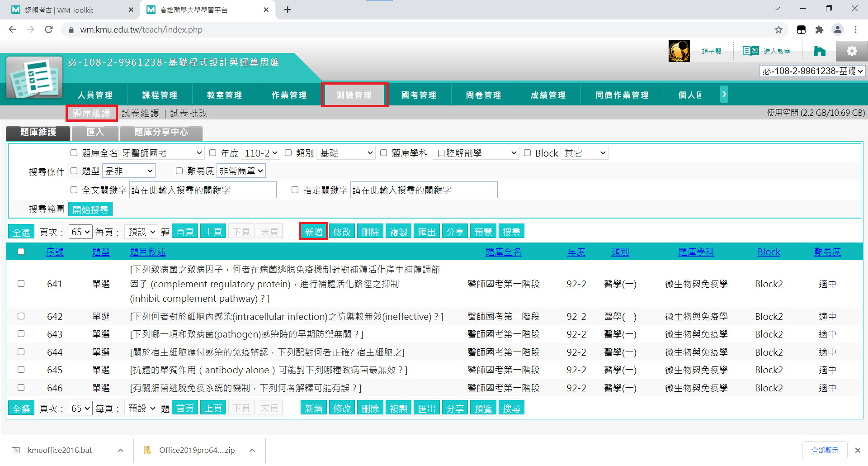Open the 牙醫師國考 dropdown
This screenshot has height=466, width=868.
pos(161,153)
